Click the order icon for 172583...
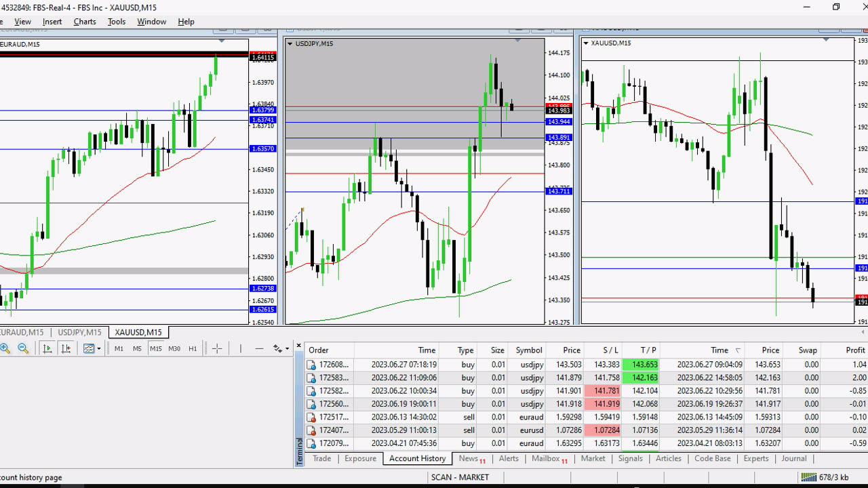868x488 pixels. [312, 378]
